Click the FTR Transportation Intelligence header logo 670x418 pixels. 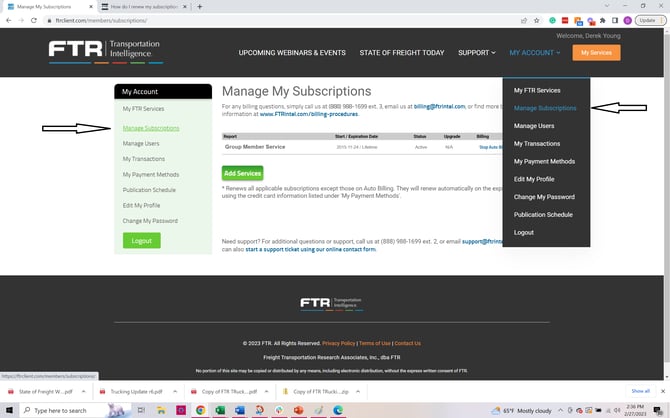[x=106, y=51]
